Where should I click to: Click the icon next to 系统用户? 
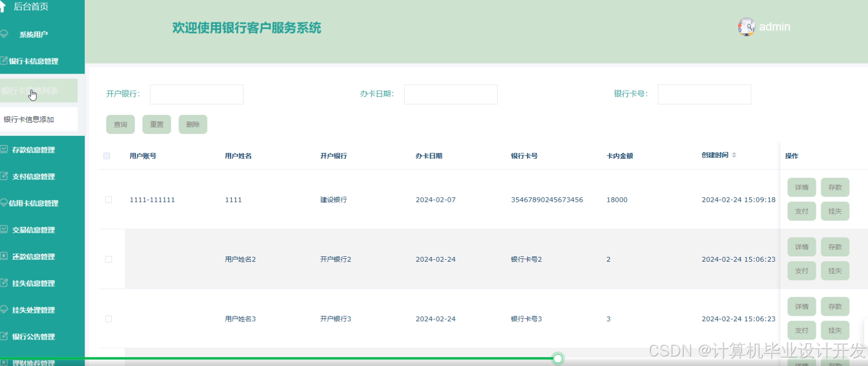pyautogui.click(x=4, y=34)
